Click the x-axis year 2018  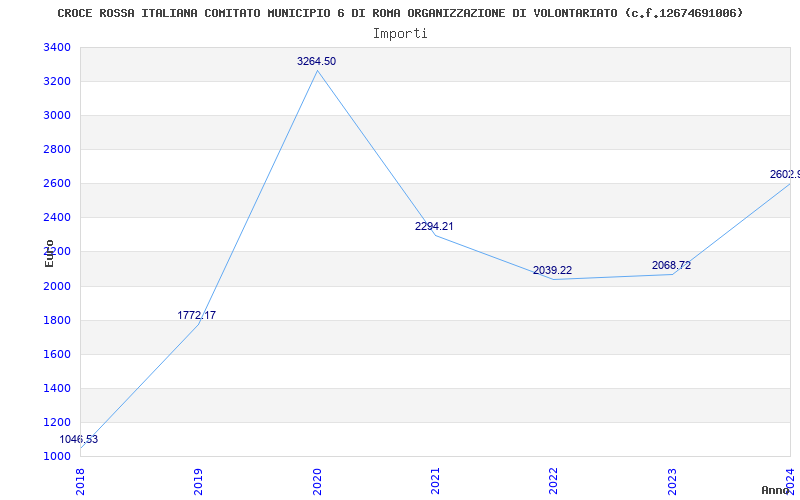pos(80,482)
